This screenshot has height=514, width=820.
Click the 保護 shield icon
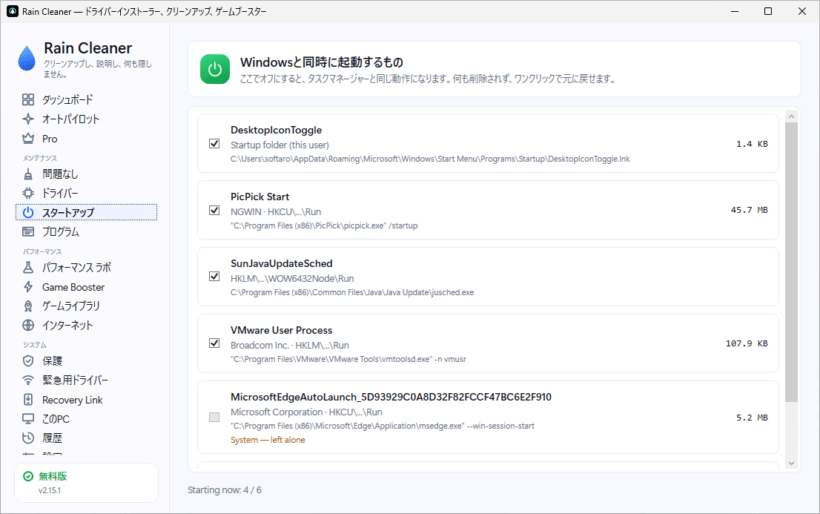coord(28,361)
